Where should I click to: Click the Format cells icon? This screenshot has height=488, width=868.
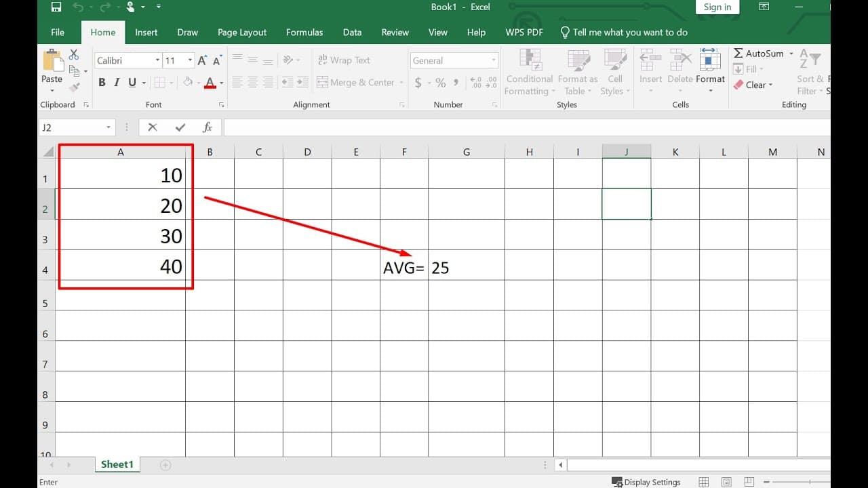(710, 60)
